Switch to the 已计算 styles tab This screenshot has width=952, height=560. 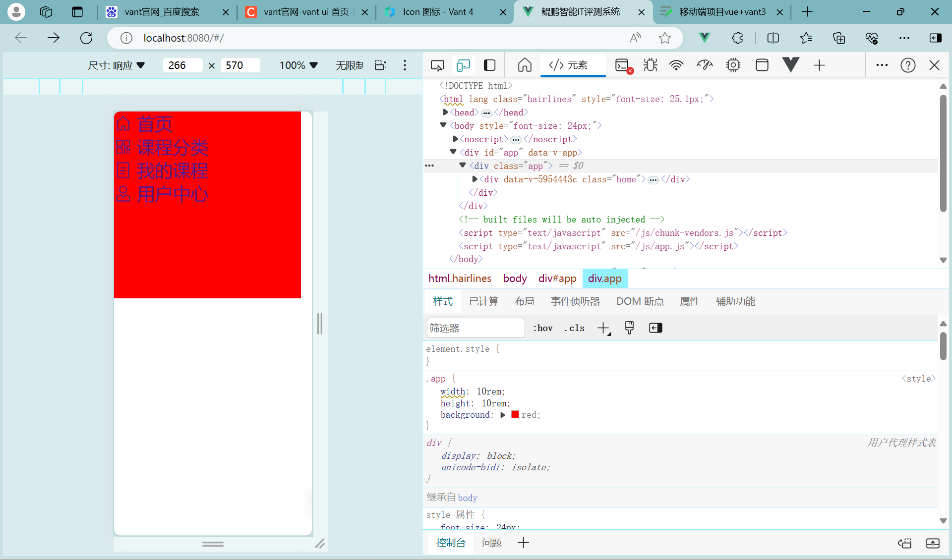[483, 301]
